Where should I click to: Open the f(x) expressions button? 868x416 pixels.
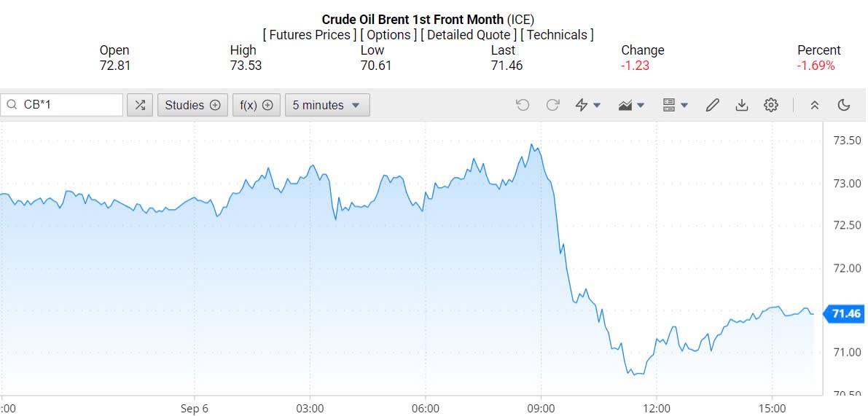[x=257, y=105]
